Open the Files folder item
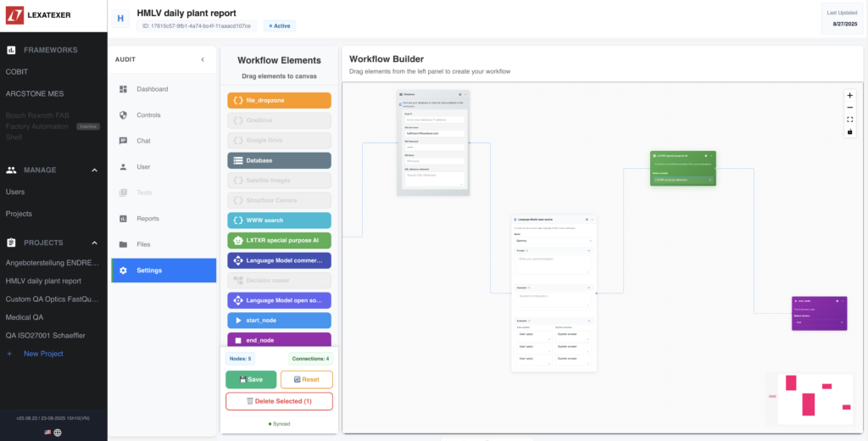This screenshot has height=441, width=868. coord(143,244)
